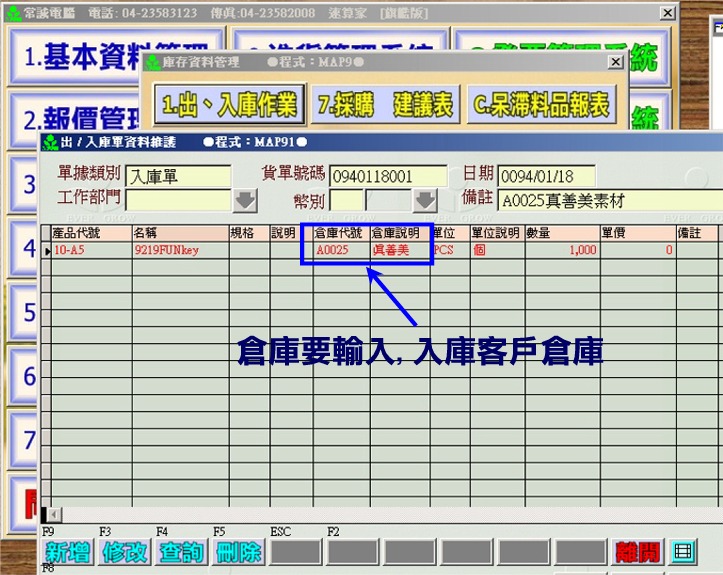This screenshot has height=575, width=723.
Task: Click the 新增 (Add) button
Action: click(x=68, y=552)
